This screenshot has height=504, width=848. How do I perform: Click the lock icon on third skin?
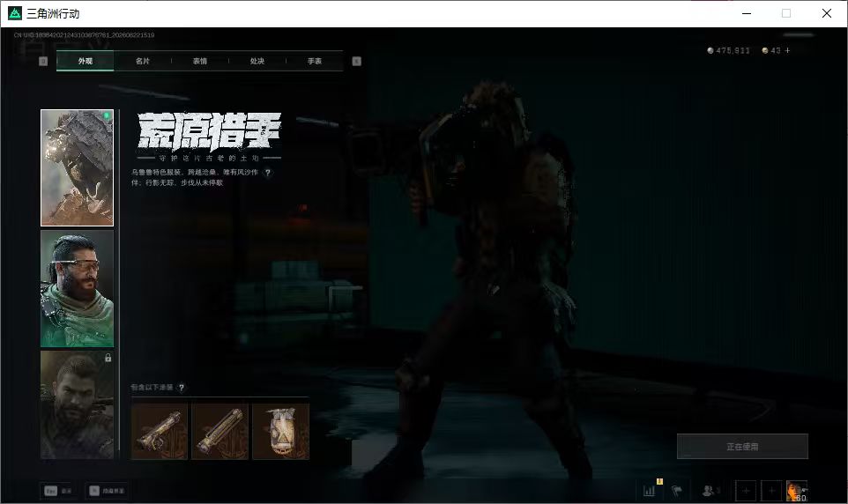[108, 358]
